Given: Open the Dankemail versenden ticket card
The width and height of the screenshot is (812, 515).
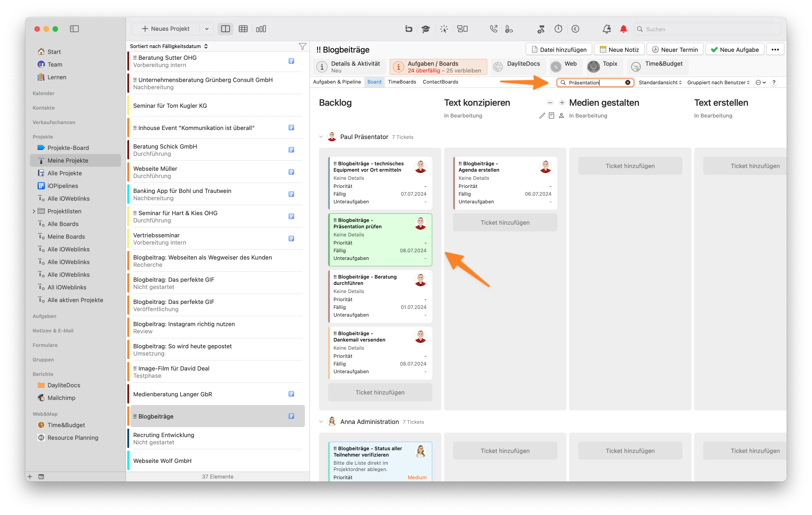Looking at the screenshot, I should [380, 353].
